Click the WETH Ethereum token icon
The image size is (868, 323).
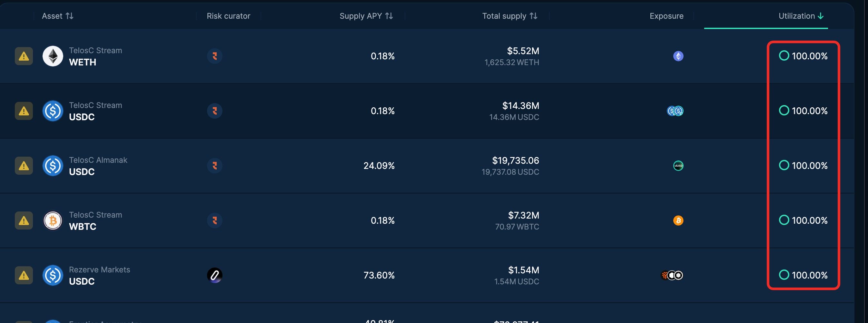coord(53,56)
